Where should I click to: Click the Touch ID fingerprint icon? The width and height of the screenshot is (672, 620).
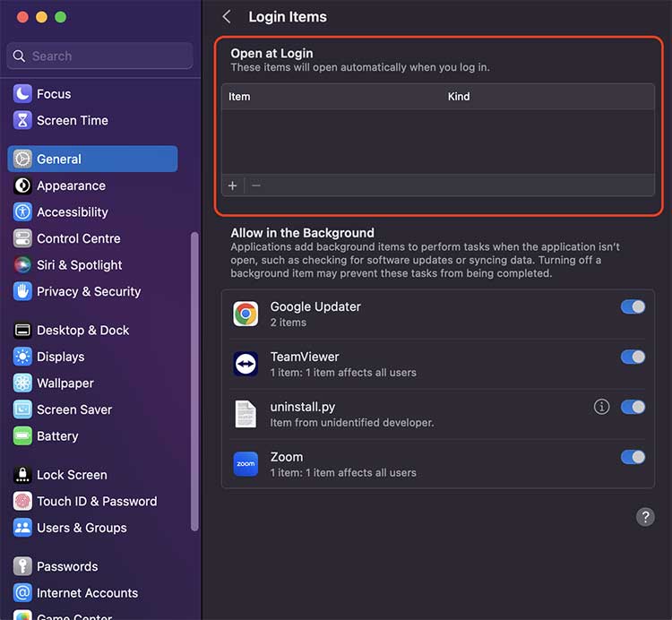click(22, 502)
